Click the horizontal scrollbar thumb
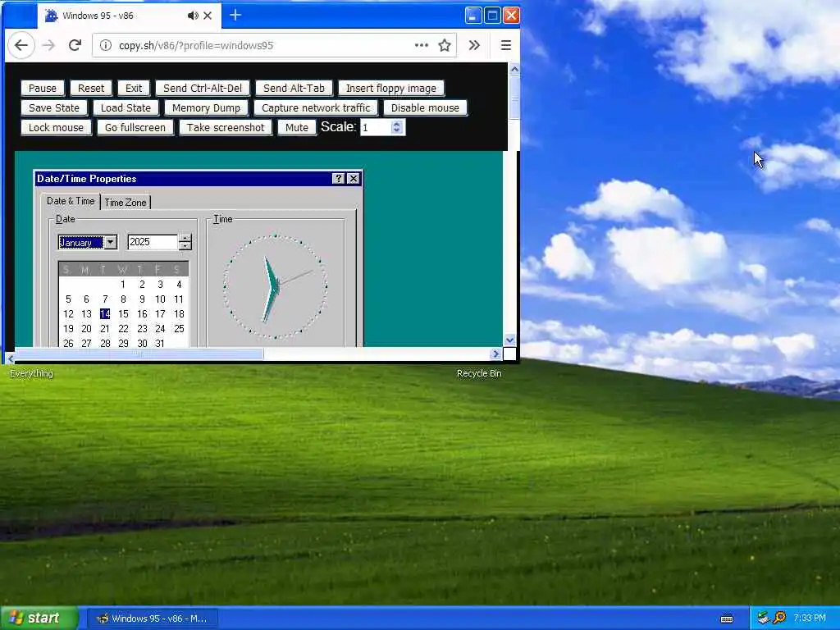Viewport: 840px width, 630px height. tap(139, 354)
